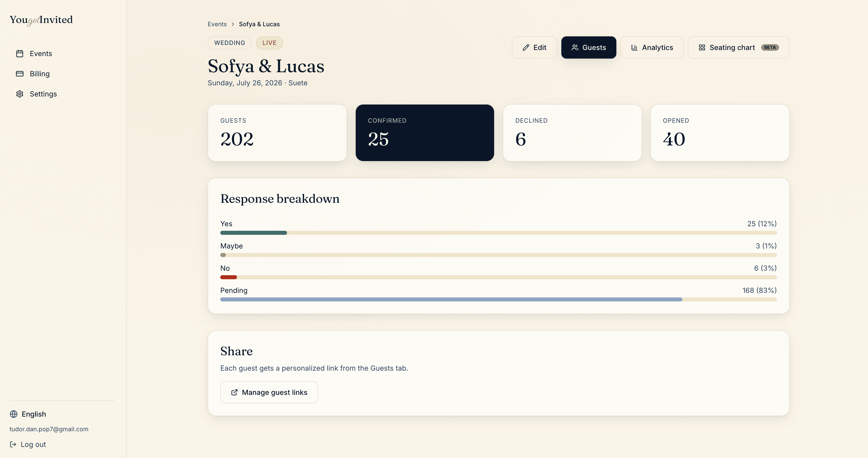Select the OPENED 40 stat card
The width and height of the screenshot is (868, 458).
tap(720, 133)
